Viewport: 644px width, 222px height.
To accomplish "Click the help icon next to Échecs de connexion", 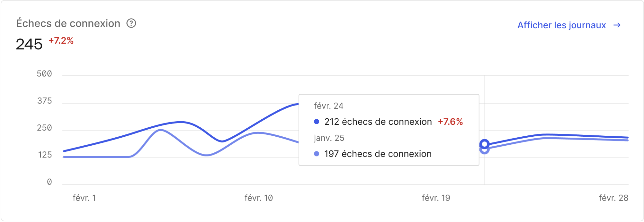I will (131, 23).
